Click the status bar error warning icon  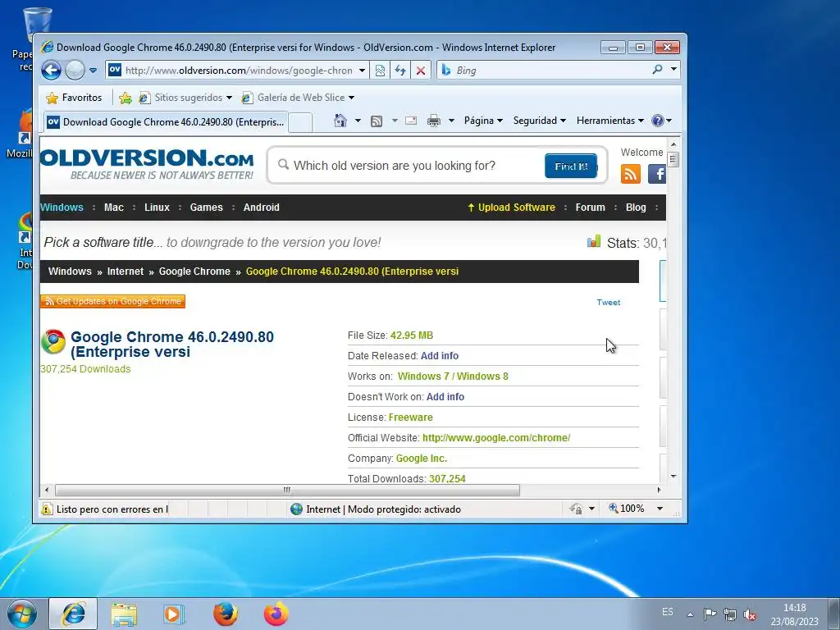click(47, 509)
